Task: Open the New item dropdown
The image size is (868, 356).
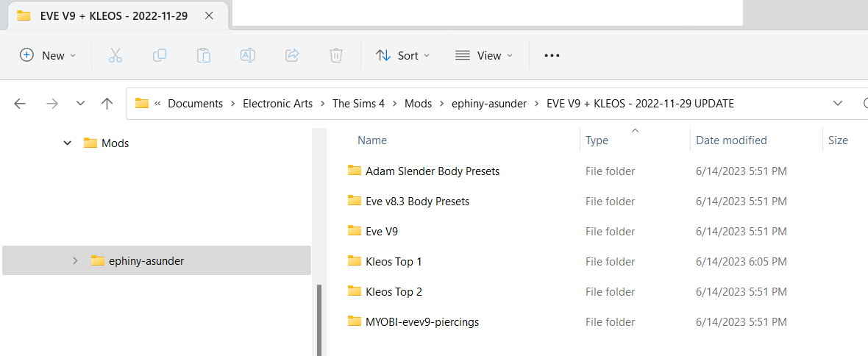Action: pyautogui.click(x=48, y=55)
